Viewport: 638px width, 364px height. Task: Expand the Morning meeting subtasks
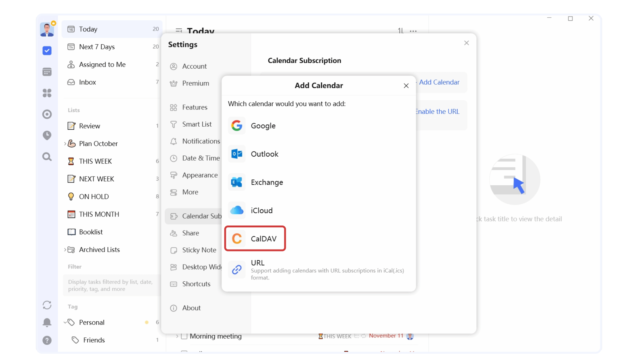[x=177, y=336]
